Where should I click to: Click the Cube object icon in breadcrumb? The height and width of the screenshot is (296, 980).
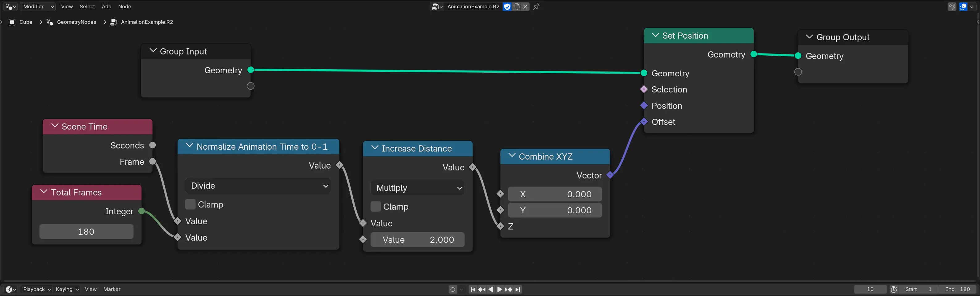(x=12, y=22)
